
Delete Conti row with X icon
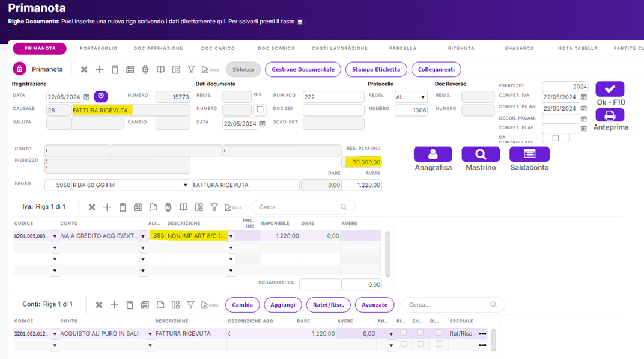coord(99,305)
